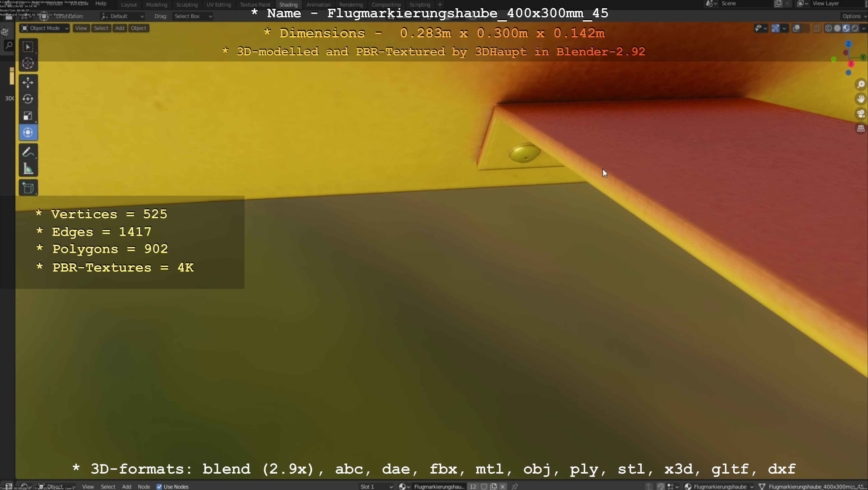Viewport: 868px width, 490px height.
Task: Switch to the UV Editing workspace tab
Action: tap(219, 5)
